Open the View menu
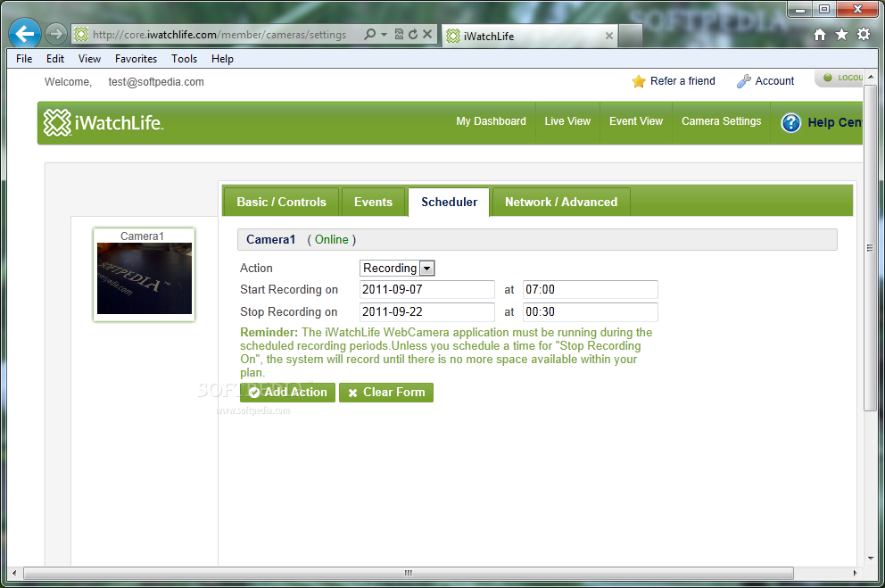 tap(90, 59)
